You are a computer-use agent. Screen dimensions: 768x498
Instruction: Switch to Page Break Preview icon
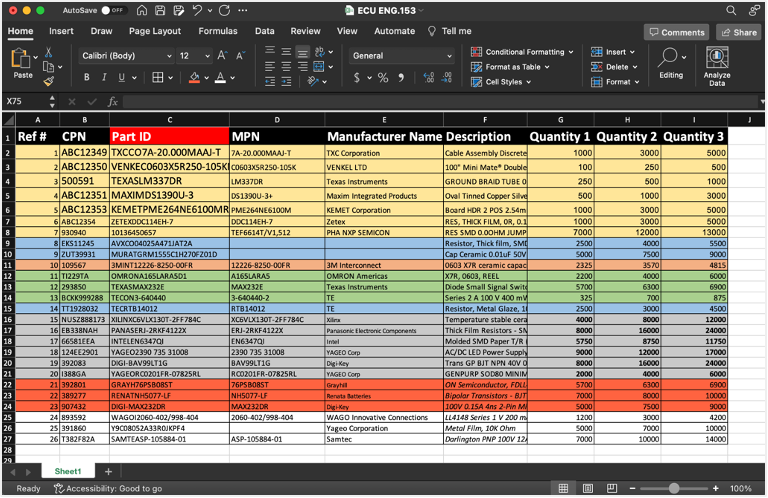tap(612, 488)
